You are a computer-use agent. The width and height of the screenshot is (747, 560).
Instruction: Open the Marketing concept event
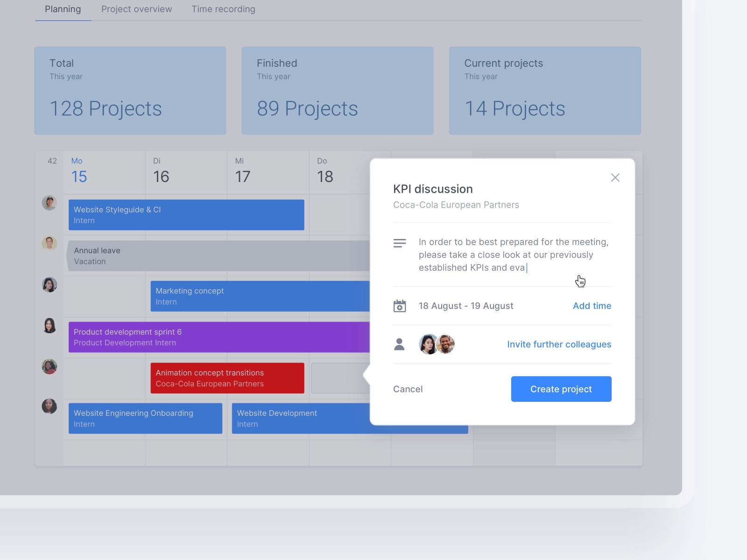point(260,296)
